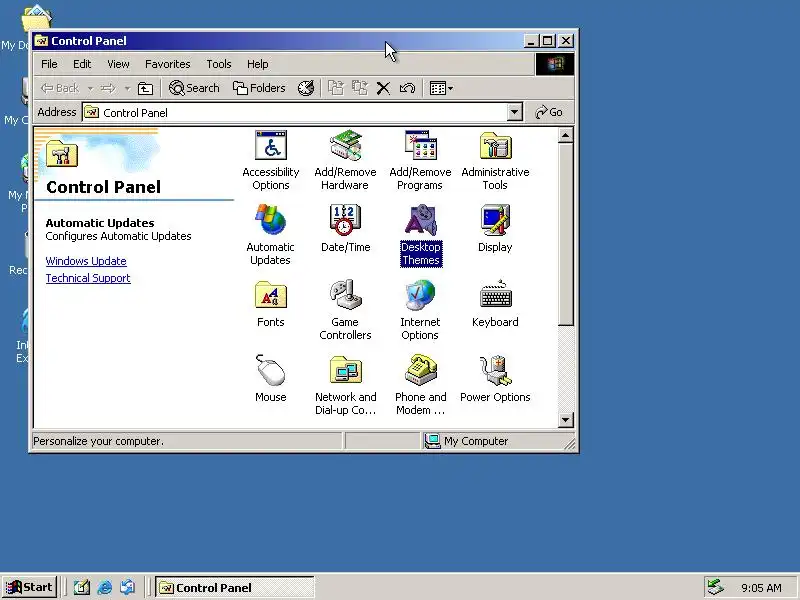Open the File menu
The height and width of the screenshot is (600, 800).
[x=49, y=64]
